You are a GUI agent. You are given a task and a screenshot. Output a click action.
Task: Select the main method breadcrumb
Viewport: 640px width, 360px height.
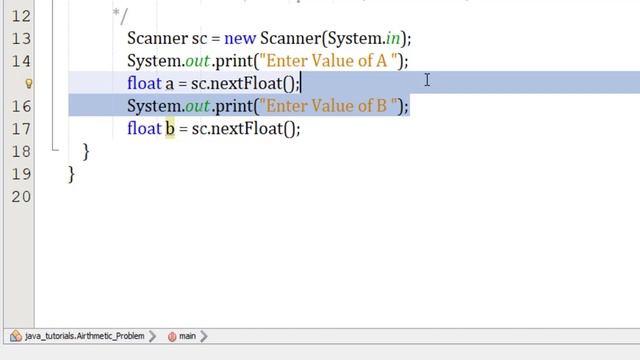187,336
